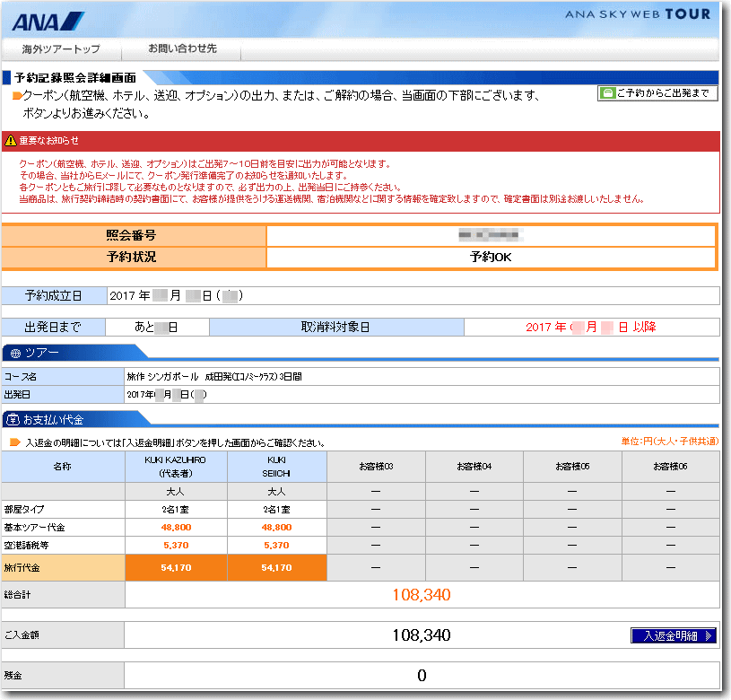The height and width of the screenshot is (700, 731).
Task: Click ANA SKY WEB TOUR title
Action: pos(638,14)
